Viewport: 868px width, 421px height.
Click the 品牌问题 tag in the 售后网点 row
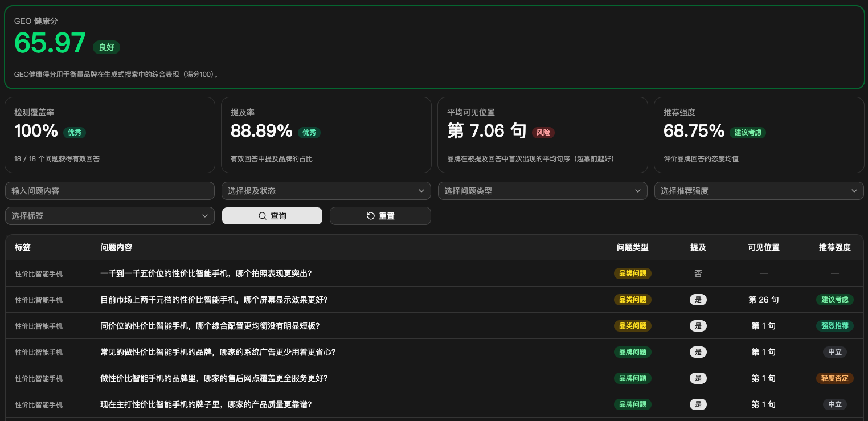tap(633, 378)
